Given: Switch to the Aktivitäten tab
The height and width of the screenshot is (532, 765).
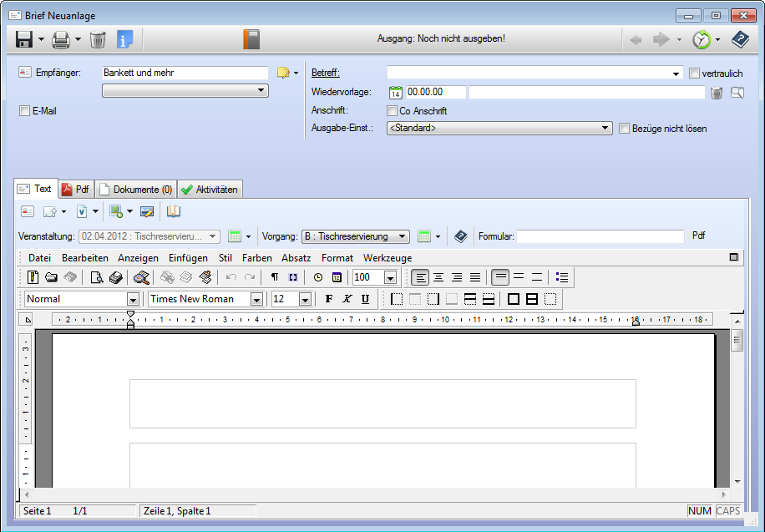Looking at the screenshot, I should point(210,190).
